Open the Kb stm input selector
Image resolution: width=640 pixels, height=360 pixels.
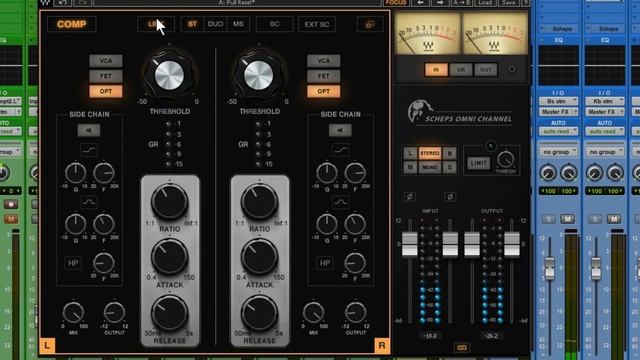(x=605, y=101)
